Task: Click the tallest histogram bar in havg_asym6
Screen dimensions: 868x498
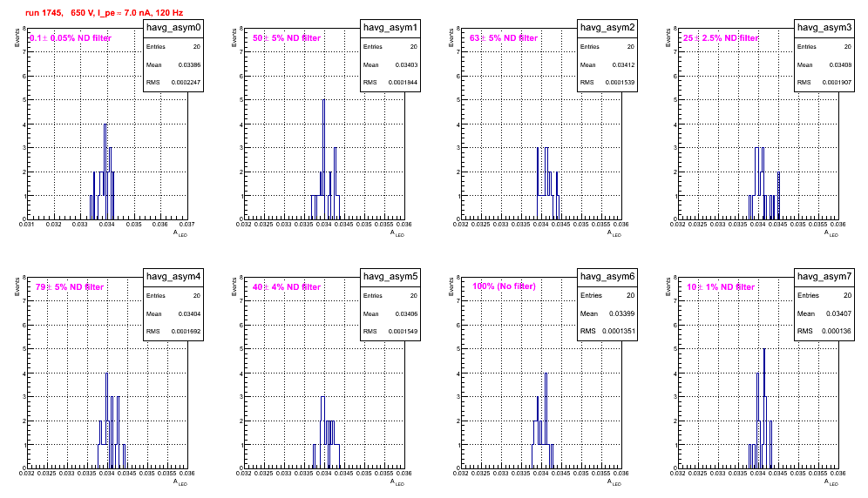Action: (x=546, y=421)
